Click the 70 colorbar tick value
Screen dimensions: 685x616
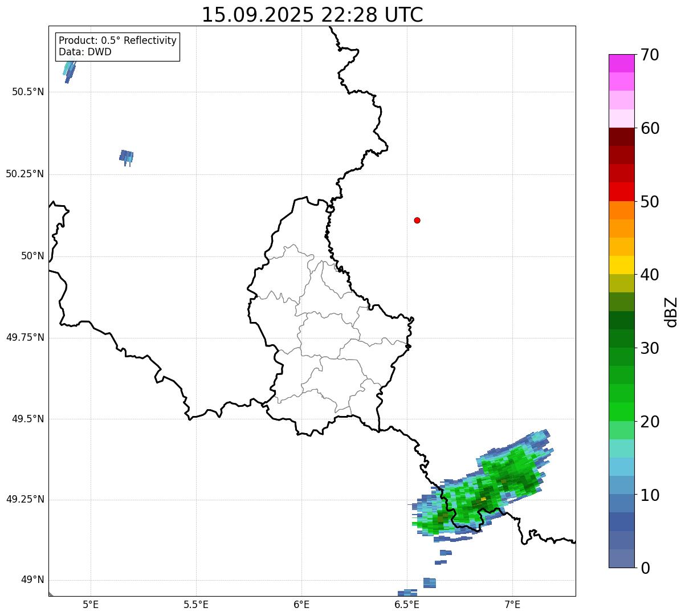[650, 55]
